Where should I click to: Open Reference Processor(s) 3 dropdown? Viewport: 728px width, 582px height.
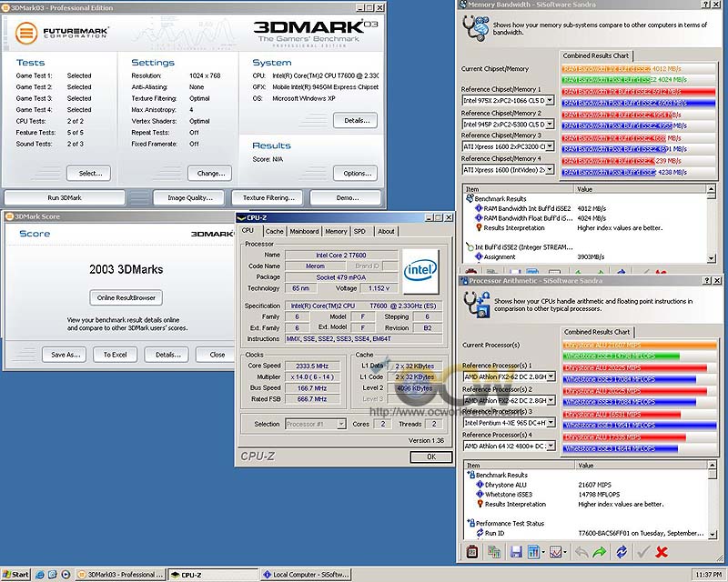point(551,422)
